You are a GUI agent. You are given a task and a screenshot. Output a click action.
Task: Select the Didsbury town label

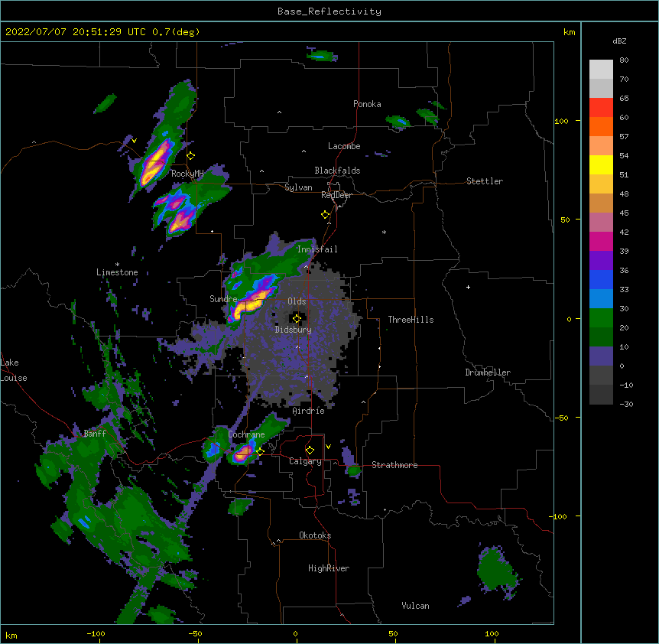(x=294, y=330)
